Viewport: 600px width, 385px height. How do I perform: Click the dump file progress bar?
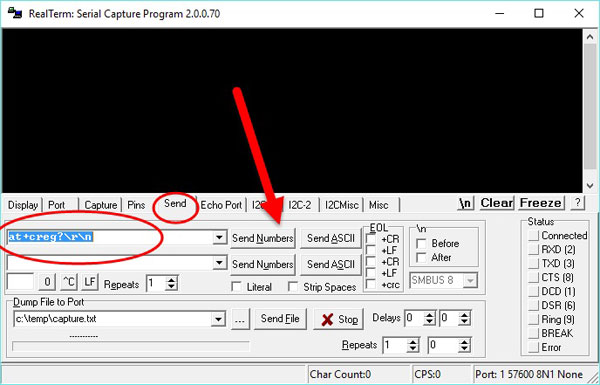click(131, 347)
